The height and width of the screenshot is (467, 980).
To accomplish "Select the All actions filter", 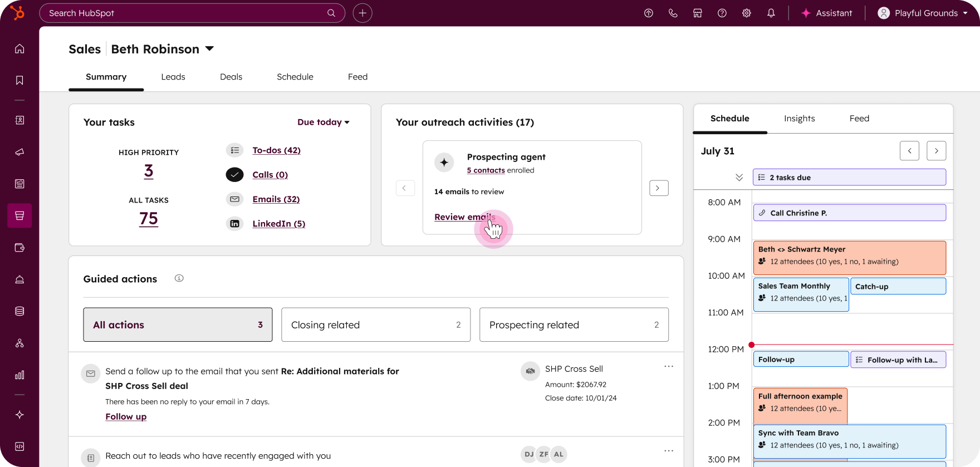I will 178,325.
